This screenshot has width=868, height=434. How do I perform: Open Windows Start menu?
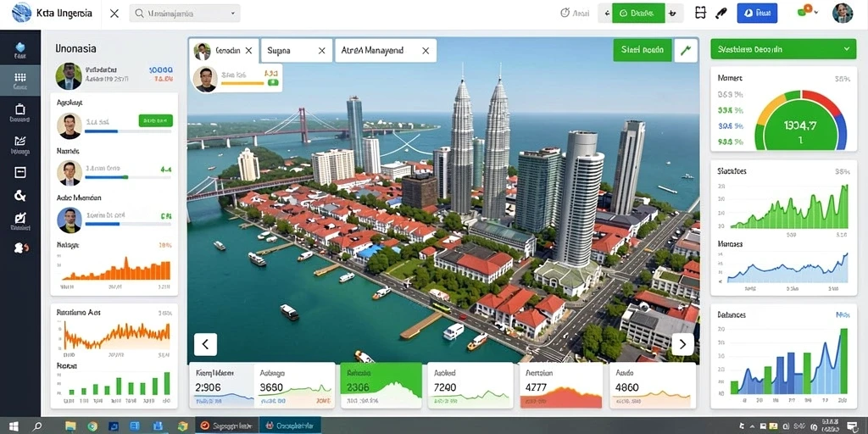pyautogui.click(x=14, y=426)
